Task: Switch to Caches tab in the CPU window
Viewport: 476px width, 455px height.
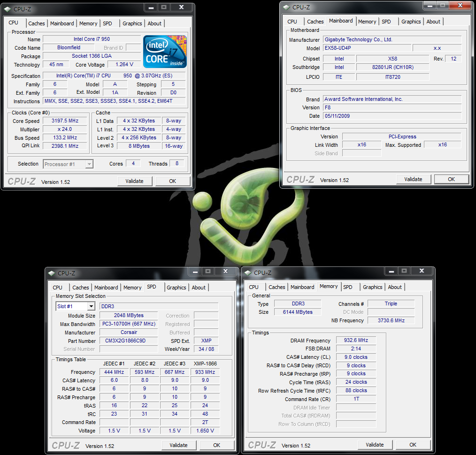Action: [x=37, y=23]
